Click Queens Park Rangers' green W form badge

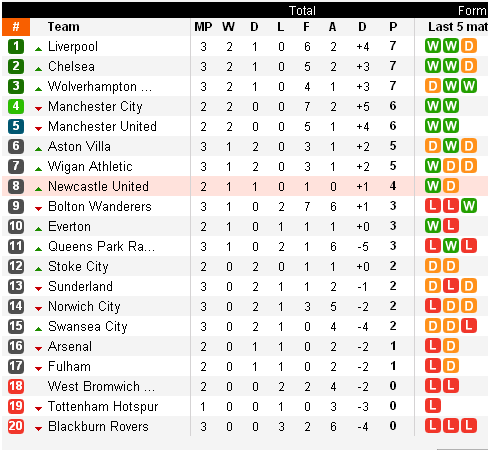click(451, 246)
